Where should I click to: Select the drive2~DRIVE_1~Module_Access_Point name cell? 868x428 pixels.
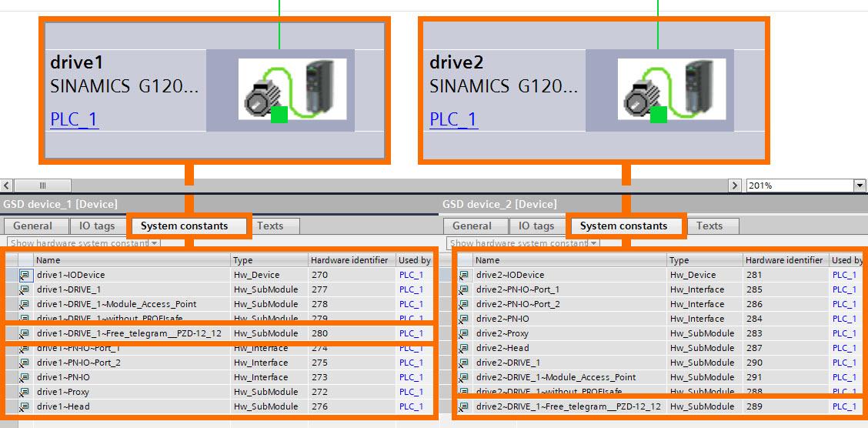569,378
